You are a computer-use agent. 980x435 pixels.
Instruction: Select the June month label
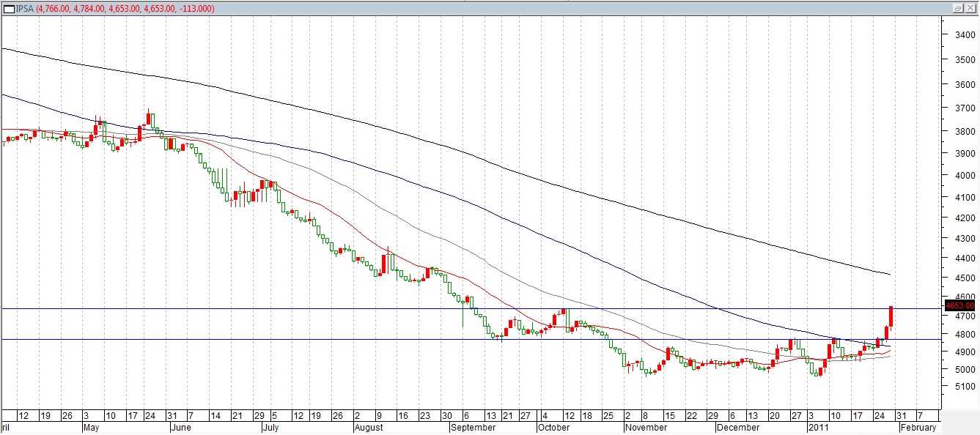(180, 428)
